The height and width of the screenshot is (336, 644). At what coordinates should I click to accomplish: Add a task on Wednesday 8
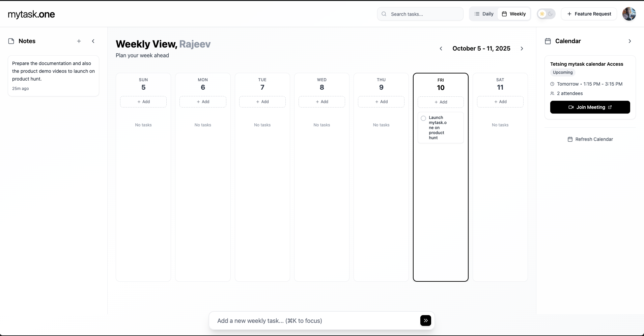[322, 102]
